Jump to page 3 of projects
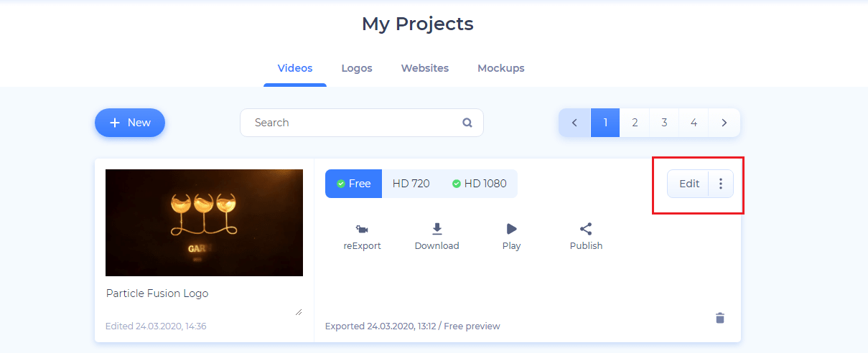 click(x=664, y=123)
